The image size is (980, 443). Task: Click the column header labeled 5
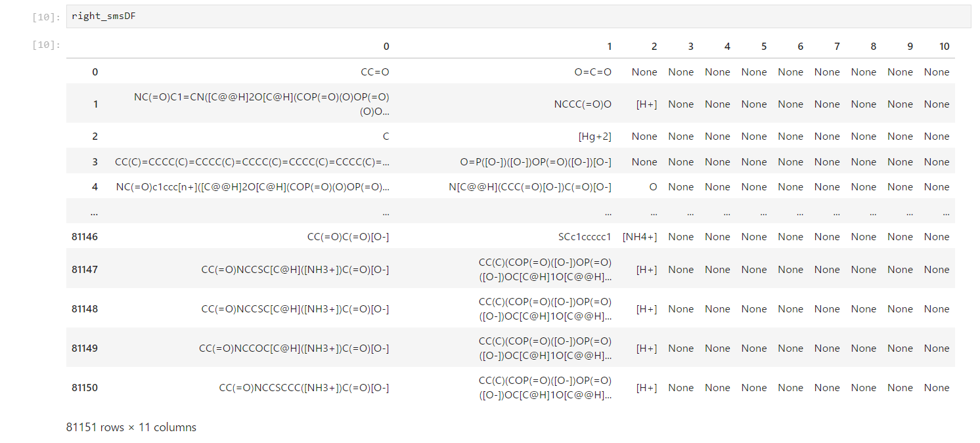(x=763, y=47)
